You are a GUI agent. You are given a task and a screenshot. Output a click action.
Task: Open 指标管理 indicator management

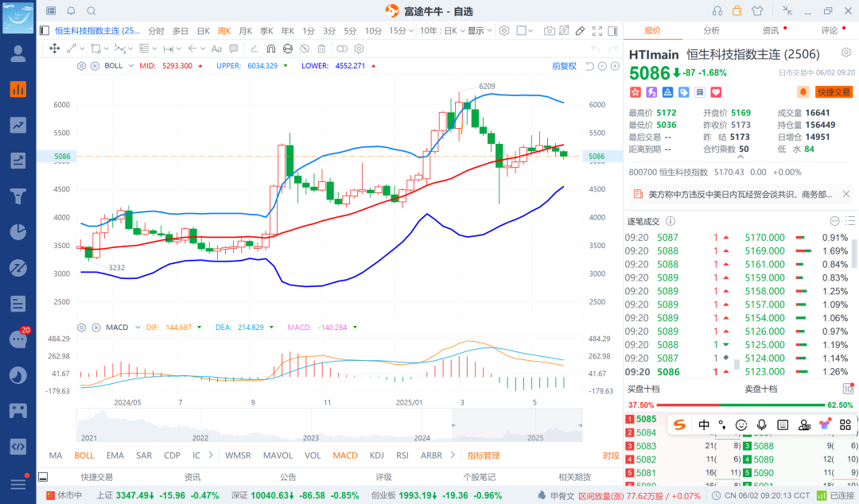tap(484, 456)
